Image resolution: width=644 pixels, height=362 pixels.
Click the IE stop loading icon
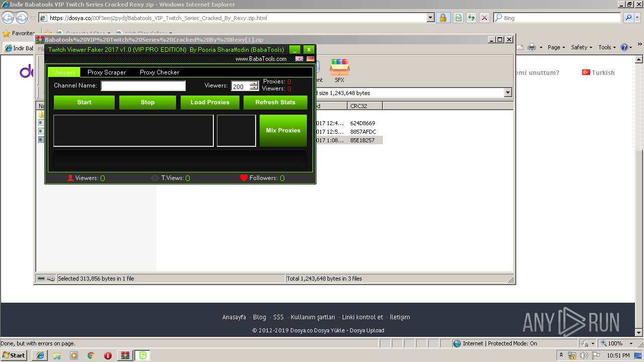click(x=484, y=18)
